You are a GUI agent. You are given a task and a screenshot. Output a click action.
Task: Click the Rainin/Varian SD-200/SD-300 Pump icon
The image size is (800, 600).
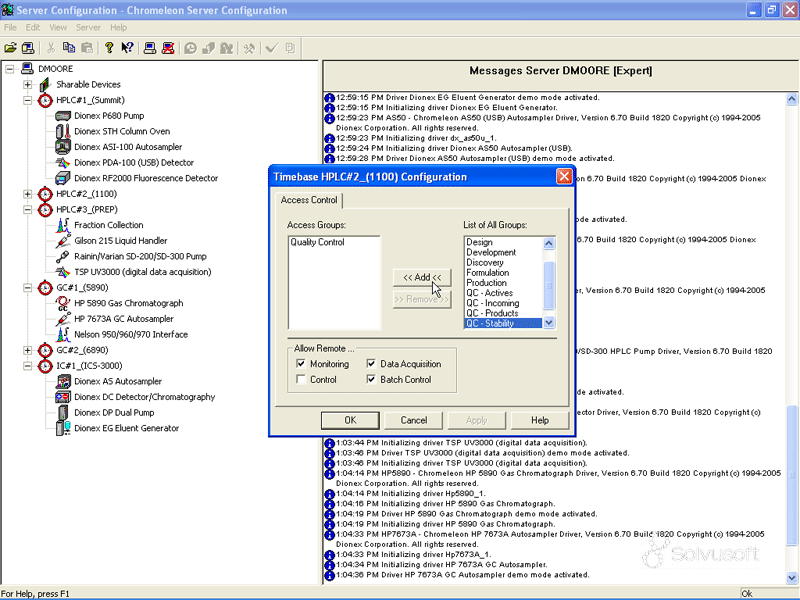pos(63,256)
